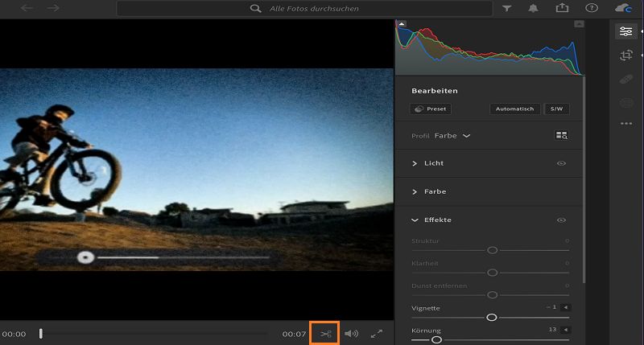The width and height of the screenshot is (644, 345).
Task: Apply Automatisch auto adjustments
Action: [514, 109]
